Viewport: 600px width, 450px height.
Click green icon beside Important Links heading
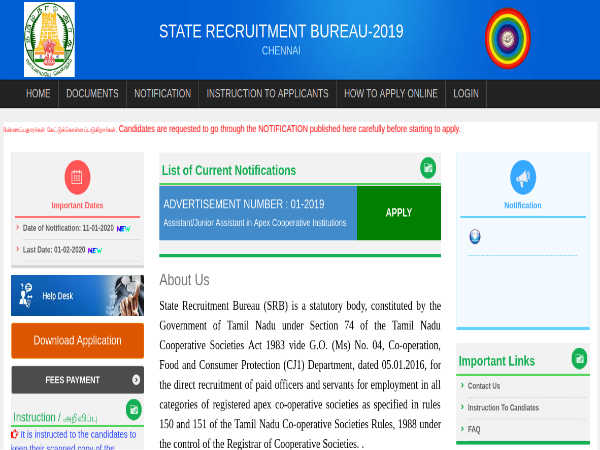pos(579,359)
